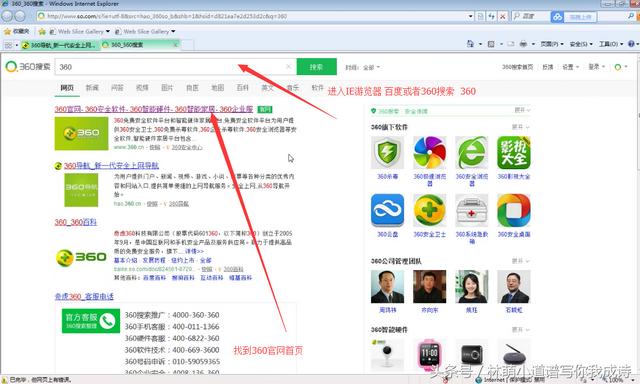The image size is (640, 384).
Task: Open the 360安全浏览器 green e icon
Action: 471,153
